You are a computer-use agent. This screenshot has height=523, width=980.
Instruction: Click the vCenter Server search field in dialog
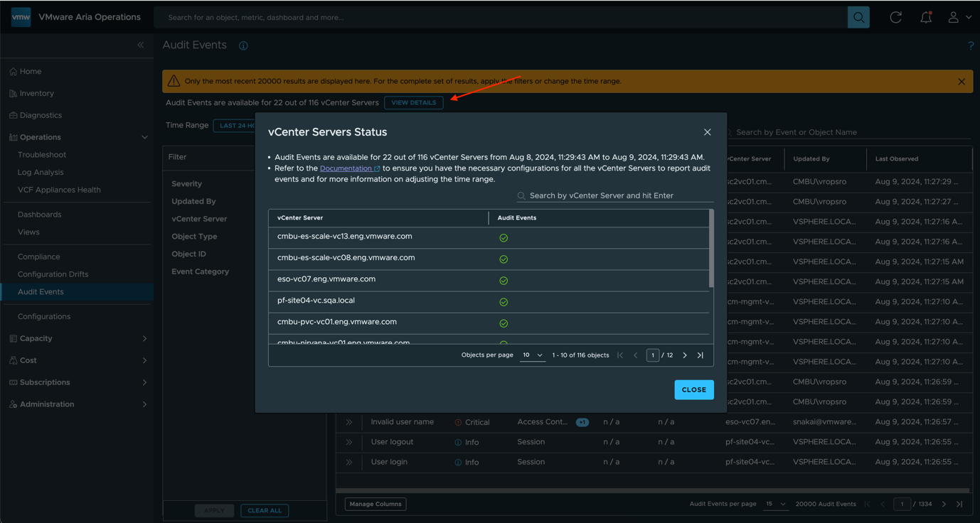[615, 196]
